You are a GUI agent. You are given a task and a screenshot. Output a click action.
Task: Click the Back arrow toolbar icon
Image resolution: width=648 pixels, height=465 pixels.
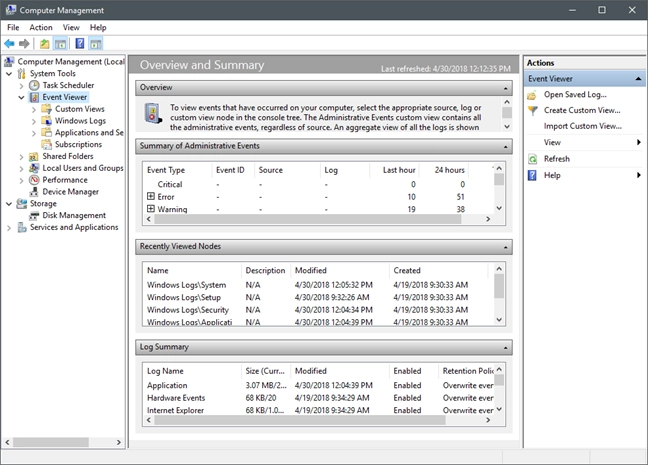(9, 43)
